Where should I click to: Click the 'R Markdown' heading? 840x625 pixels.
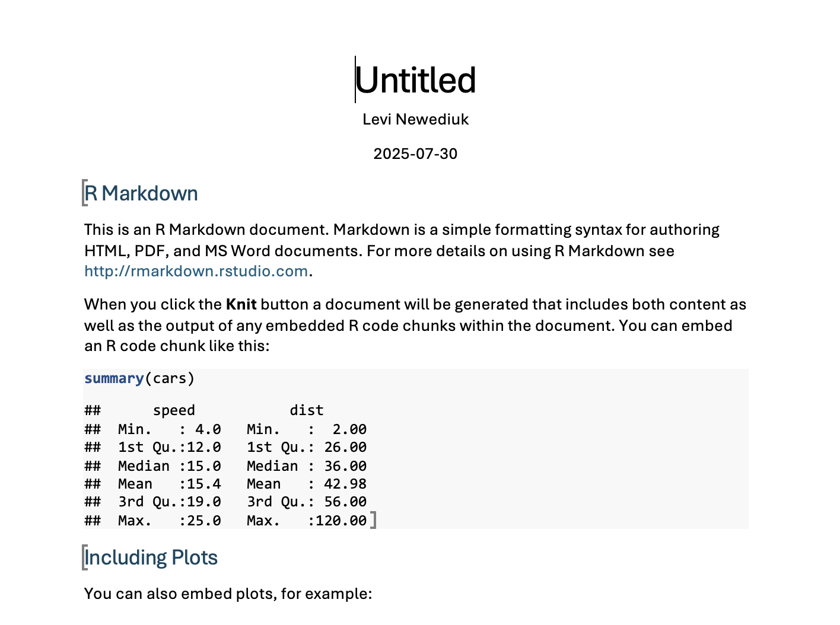pyautogui.click(x=141, y=193)
